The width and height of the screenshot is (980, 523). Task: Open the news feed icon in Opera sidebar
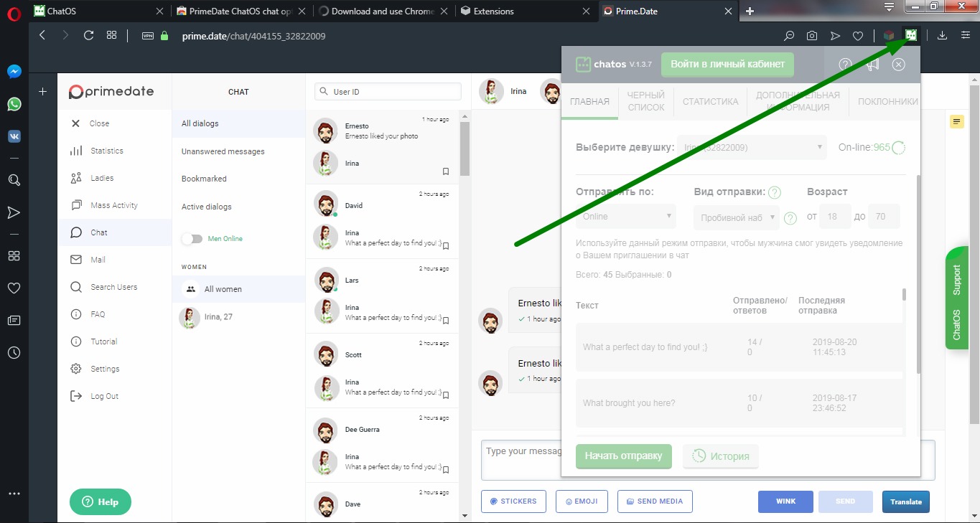14,320
